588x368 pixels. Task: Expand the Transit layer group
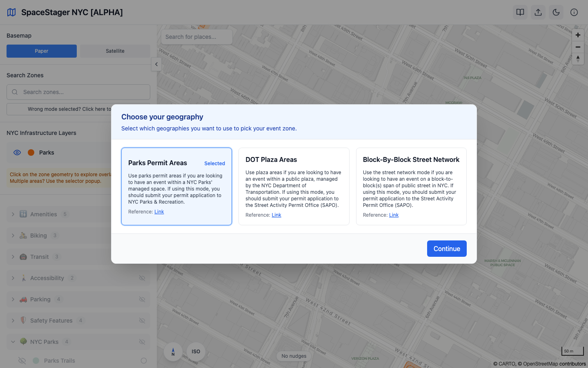(x=12, y=256)
